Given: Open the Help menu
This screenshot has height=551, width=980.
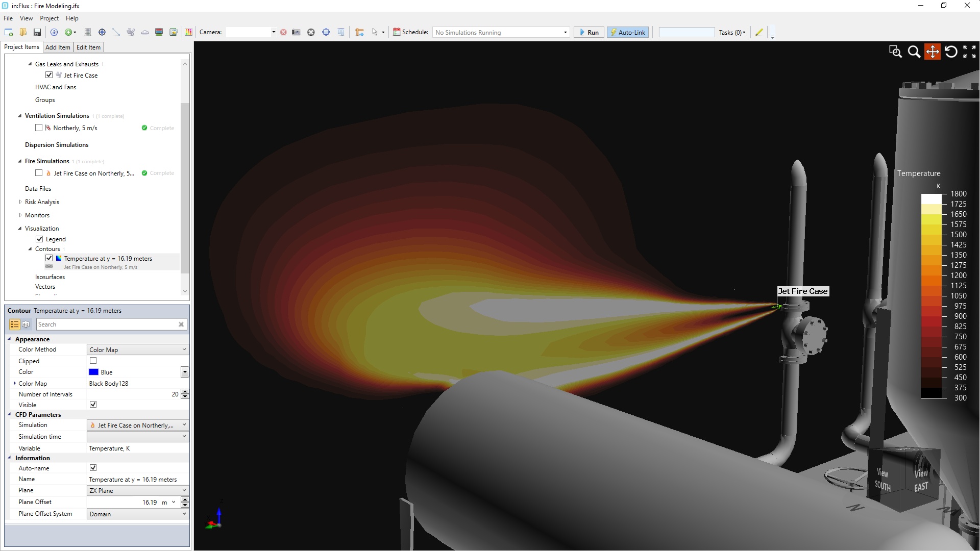Looking at the screenshot, I should point(72,18).
